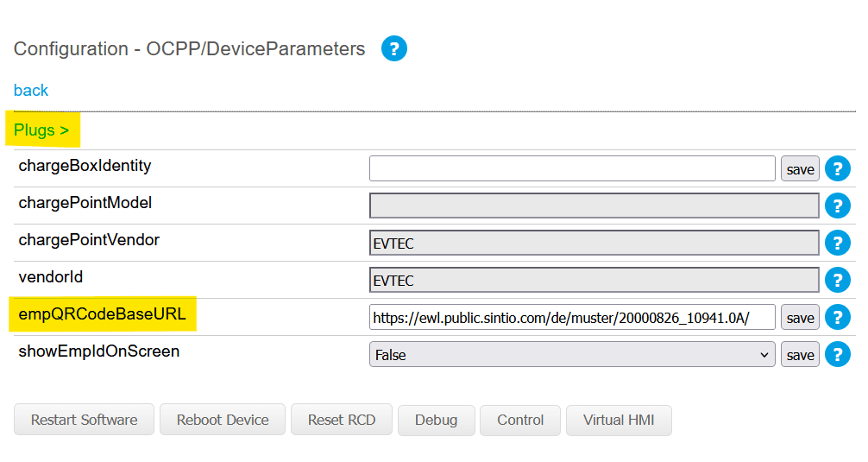
Task: Select the chargePointVendor label
Action: [89, 240]
